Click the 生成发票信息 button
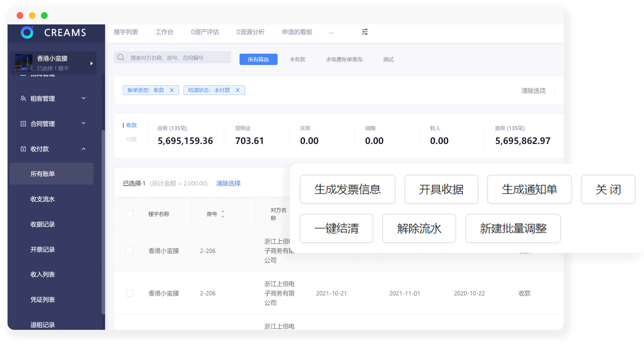The image size is (644, 344). click(x=347, y=189)
